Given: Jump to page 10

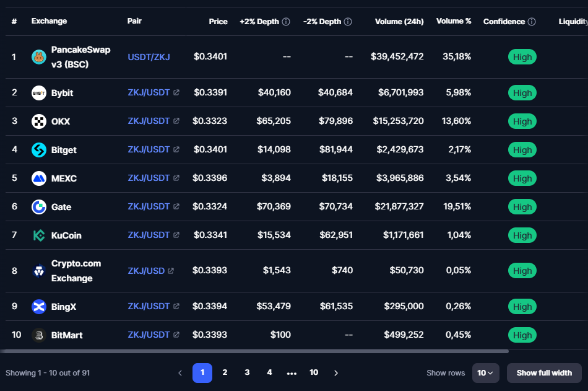Looking at the screenshot, I should click(x=314, y=372).
